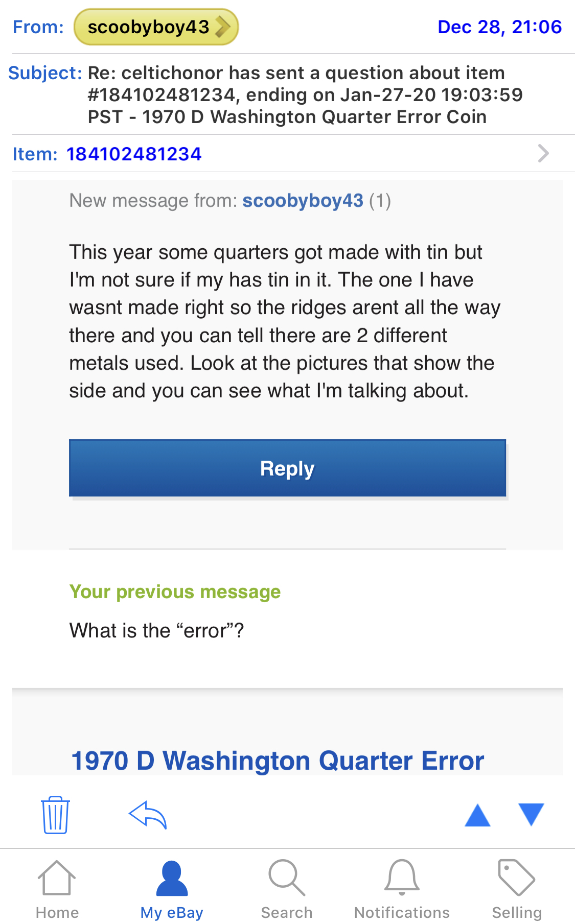The image size is (575, 924).
Task: Open scoobyboy43 link in message header
Action: point(303,201)
